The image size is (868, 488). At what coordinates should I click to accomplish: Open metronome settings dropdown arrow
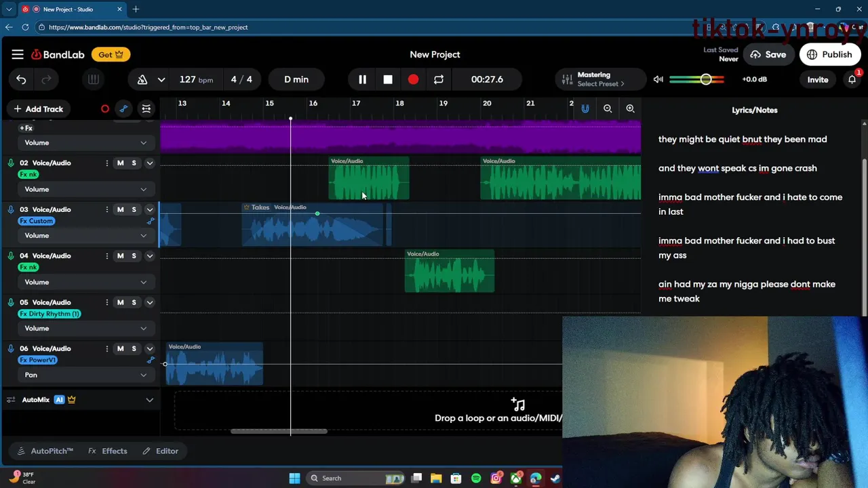pyautogui.click(x=161, y=79)
